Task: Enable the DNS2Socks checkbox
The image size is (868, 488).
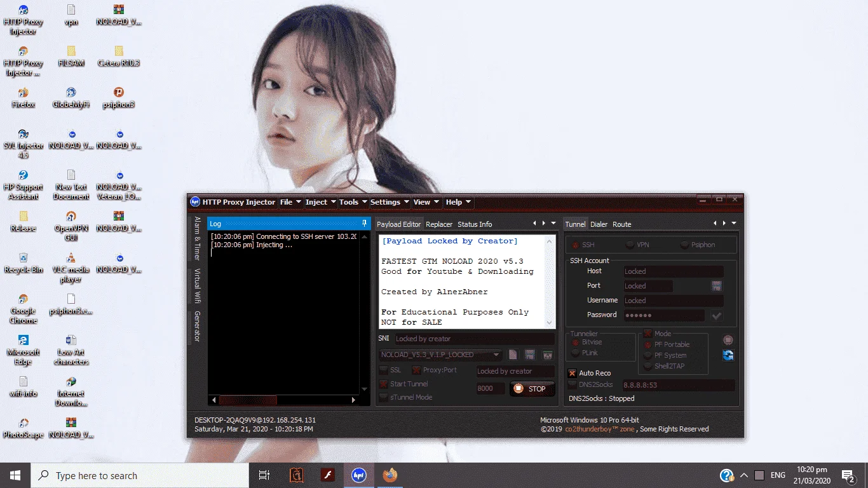Action: 573,384
